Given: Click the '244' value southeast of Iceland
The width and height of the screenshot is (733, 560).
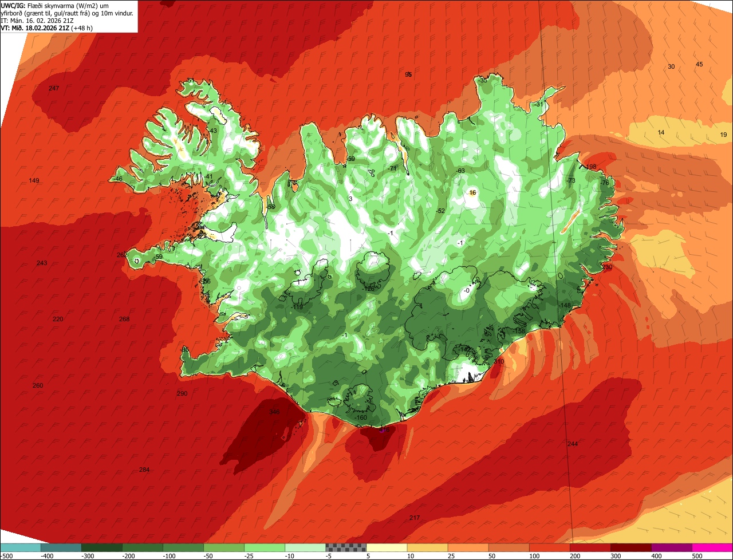Looking at the screenshot, I should [573, 444].
